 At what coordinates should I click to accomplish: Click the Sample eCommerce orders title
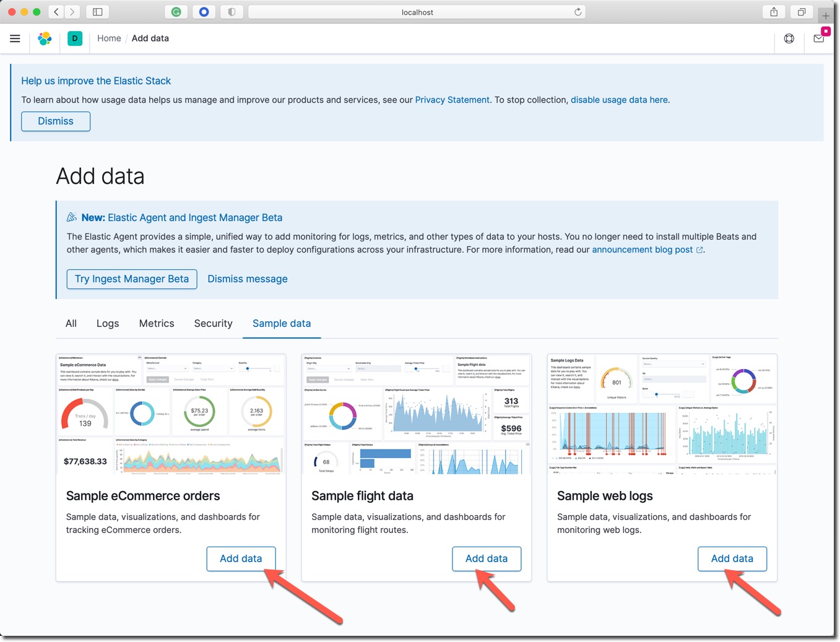tap(143, 496)
